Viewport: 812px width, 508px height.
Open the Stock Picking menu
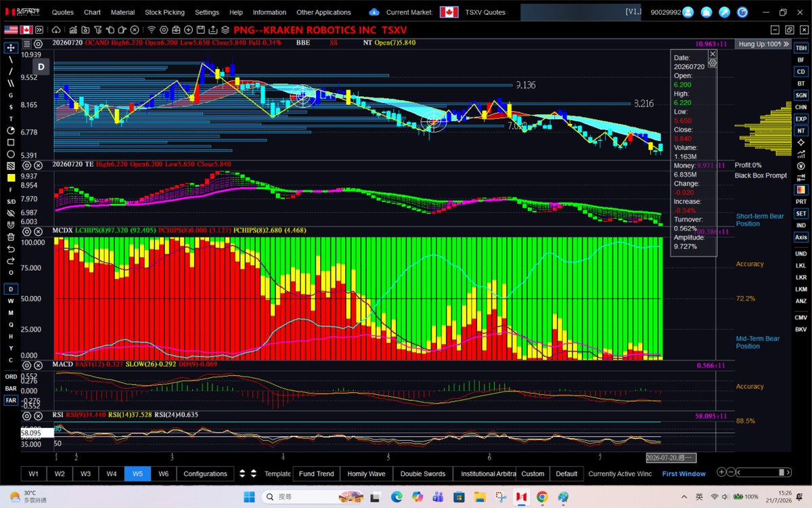click(164, 12)
